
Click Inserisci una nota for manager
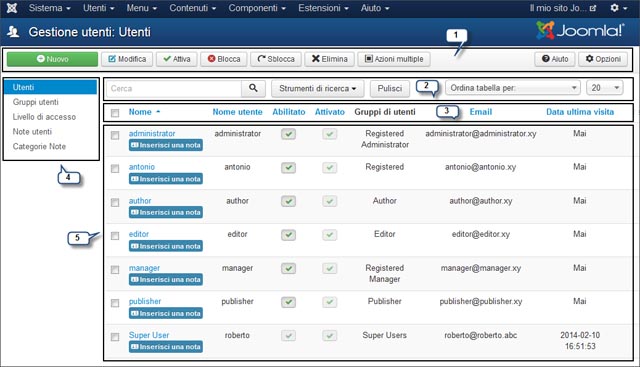[166, 280]
